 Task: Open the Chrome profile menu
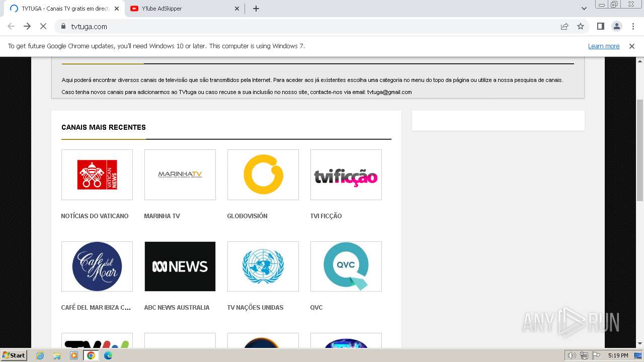click(x=617, y=26)
